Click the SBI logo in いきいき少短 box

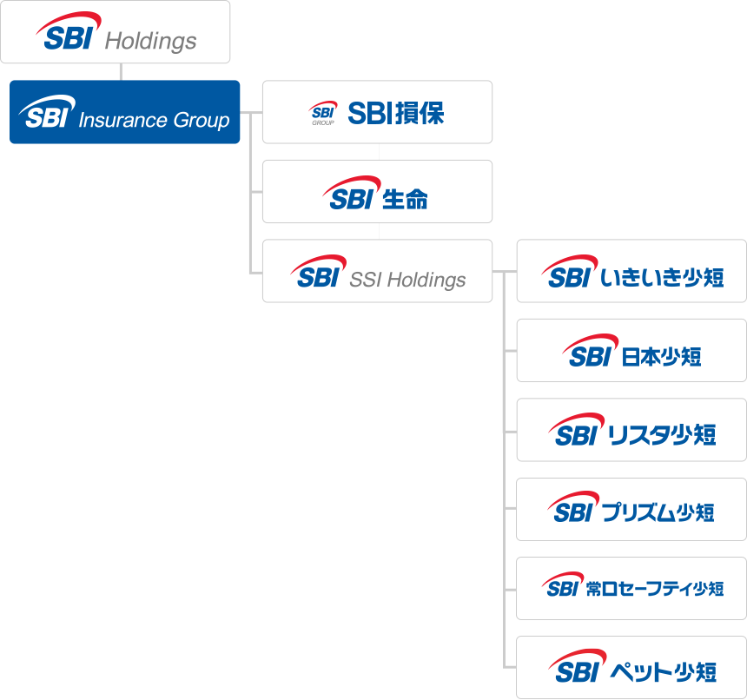(x=569, y=272)
